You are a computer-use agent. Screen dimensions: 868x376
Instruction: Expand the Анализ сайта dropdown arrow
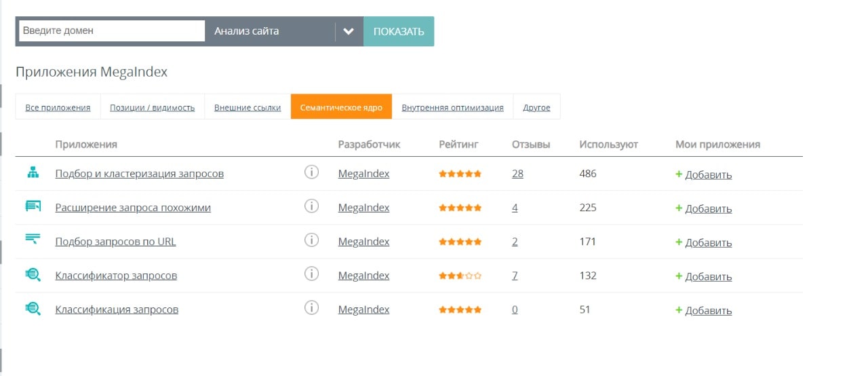pos(349,31)
